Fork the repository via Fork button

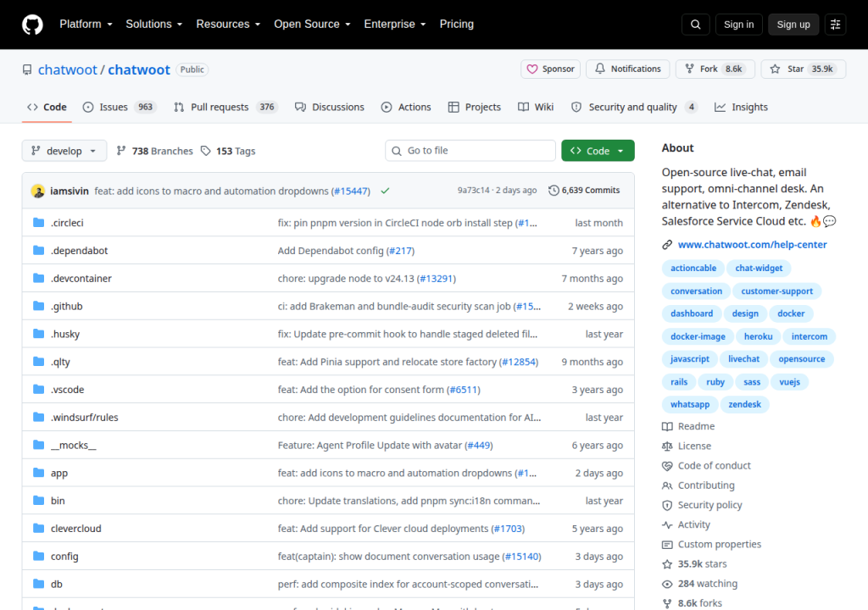tap(715, 69)
